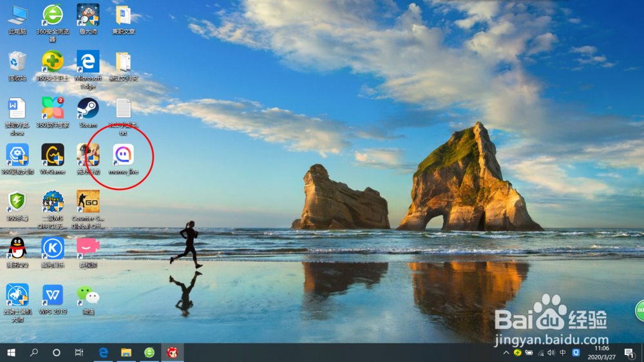Image resolution: width=644 pixels, height=362 pixels.
Task: Select the Counter-Strike Global Offensive shortcut
Action: coord(88,209)
